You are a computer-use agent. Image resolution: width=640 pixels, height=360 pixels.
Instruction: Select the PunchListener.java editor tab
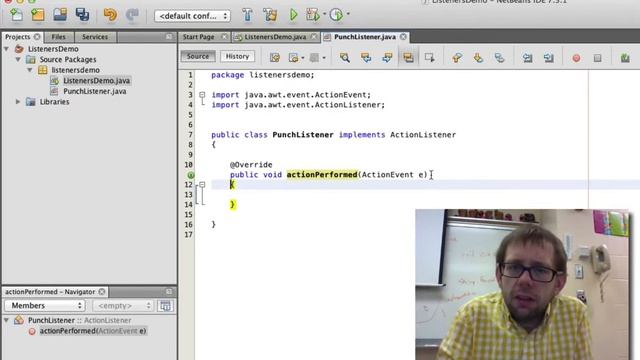(365, 37)
